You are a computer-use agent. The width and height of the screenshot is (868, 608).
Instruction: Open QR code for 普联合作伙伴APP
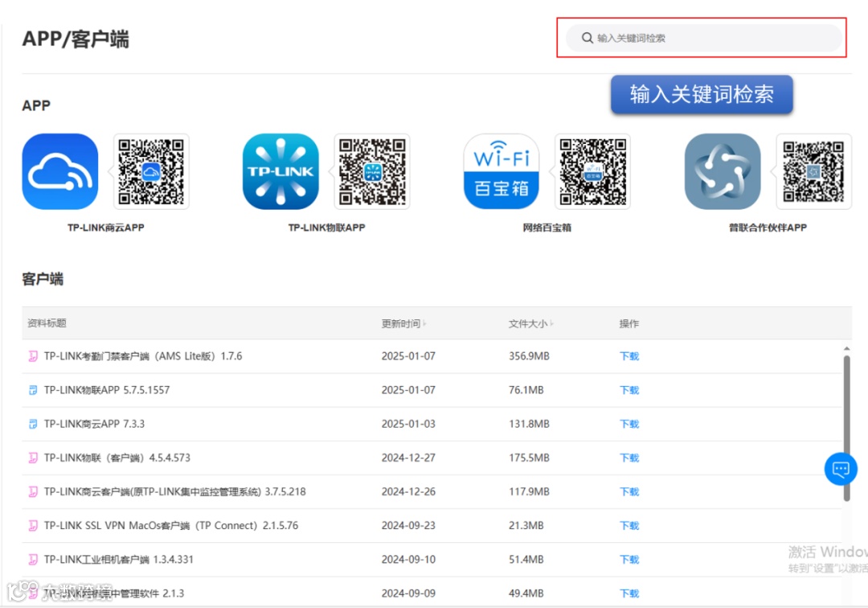click(813, 171)
